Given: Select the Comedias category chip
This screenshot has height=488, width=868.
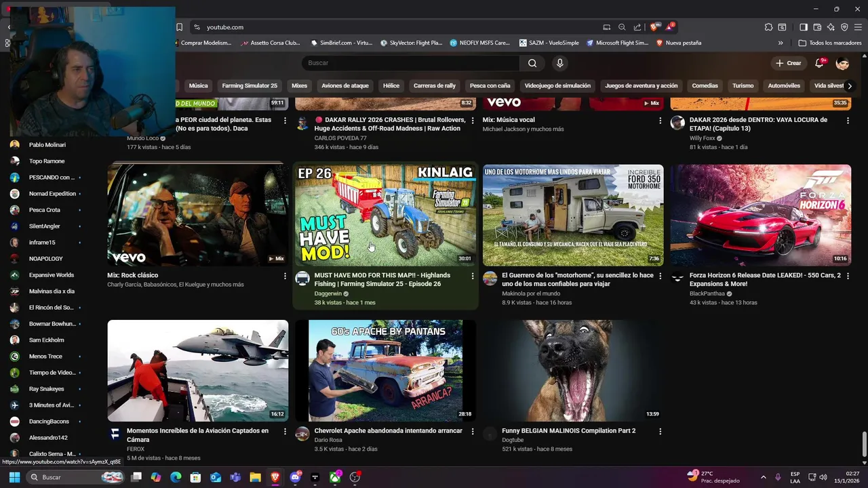Looking at the screenshot, I should tap(705, 86).
